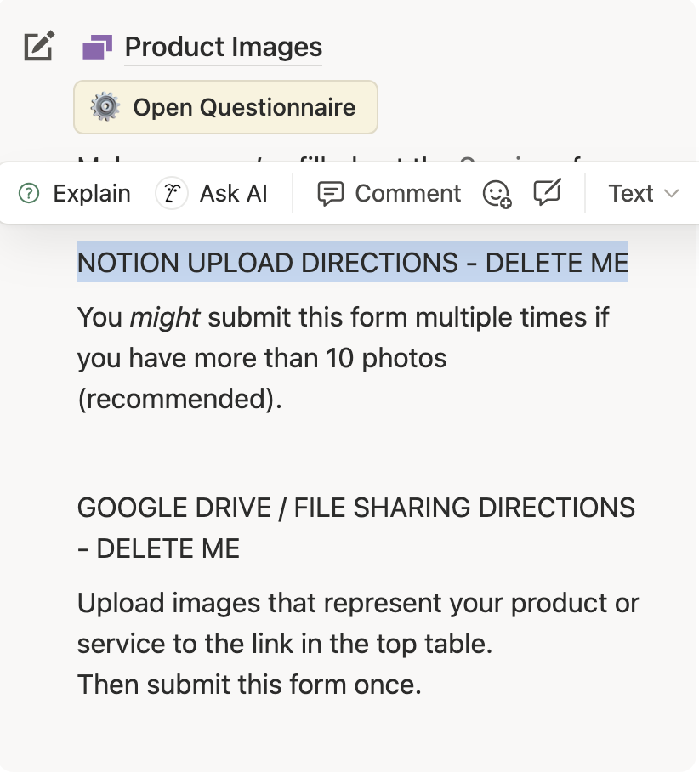Click the gear icon in Open Questionnaire
The height and width of the screenshot is (784, 699).
pyautogui.click(x=105, y=108)
